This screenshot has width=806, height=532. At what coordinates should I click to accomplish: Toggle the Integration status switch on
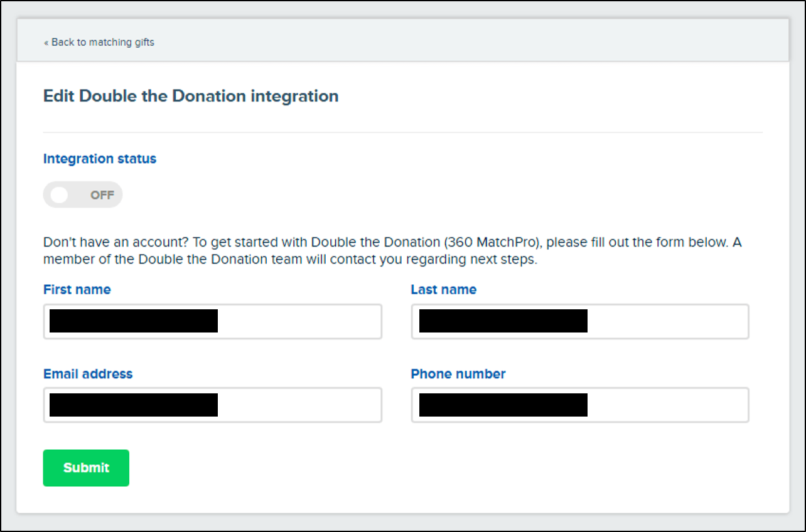(x=83, y=195)
